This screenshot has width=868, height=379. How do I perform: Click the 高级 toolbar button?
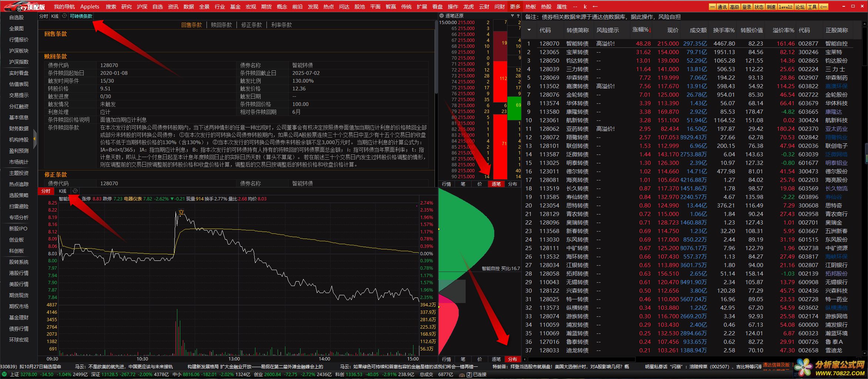[x=734, y=7]
